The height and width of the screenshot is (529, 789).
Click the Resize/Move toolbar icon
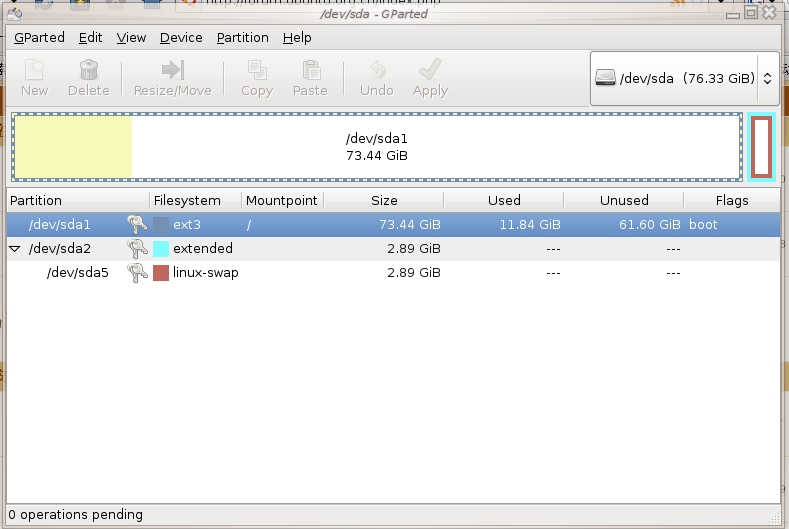(173, 70)
